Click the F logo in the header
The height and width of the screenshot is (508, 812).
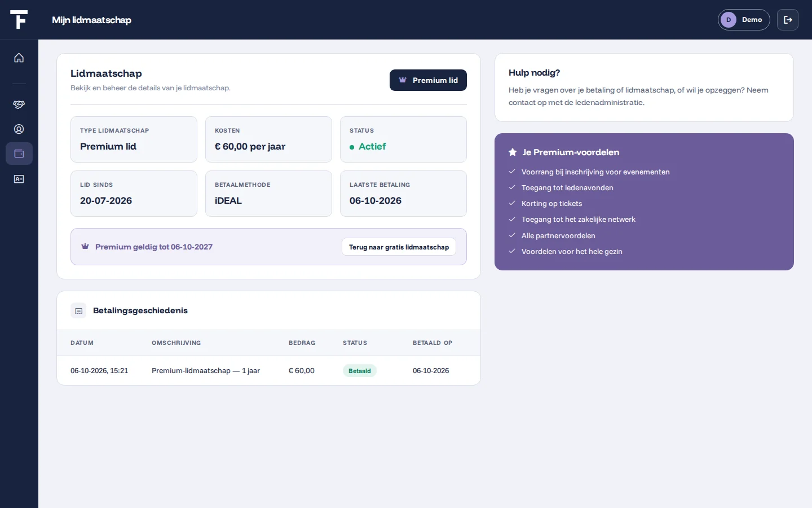(19, 19)
